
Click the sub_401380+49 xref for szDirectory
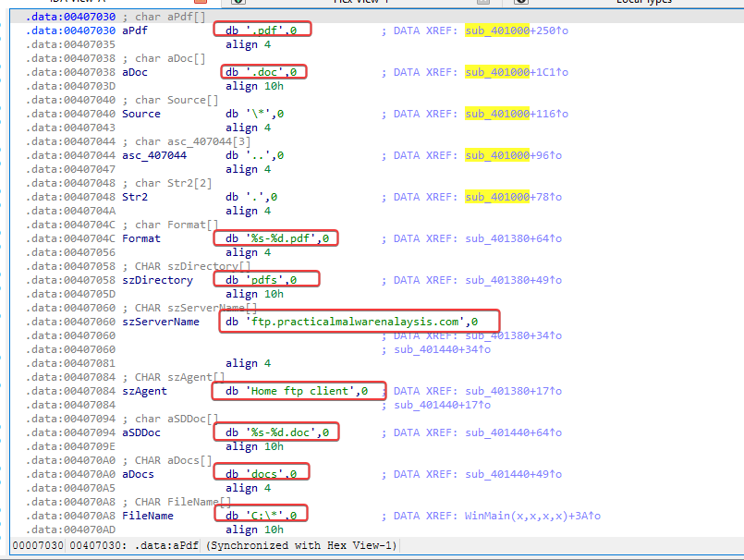pos(513,281)
